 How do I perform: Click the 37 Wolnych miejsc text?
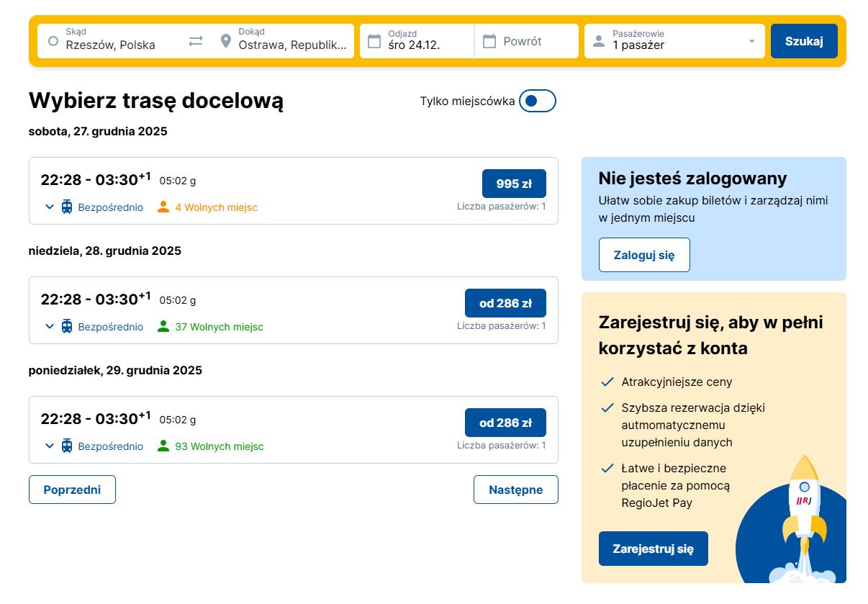[x=219, y=327]
